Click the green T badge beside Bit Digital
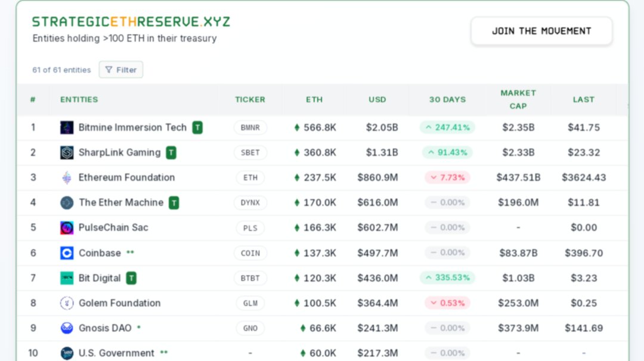This screenshot has width=644, height=361. pos(131,278)
